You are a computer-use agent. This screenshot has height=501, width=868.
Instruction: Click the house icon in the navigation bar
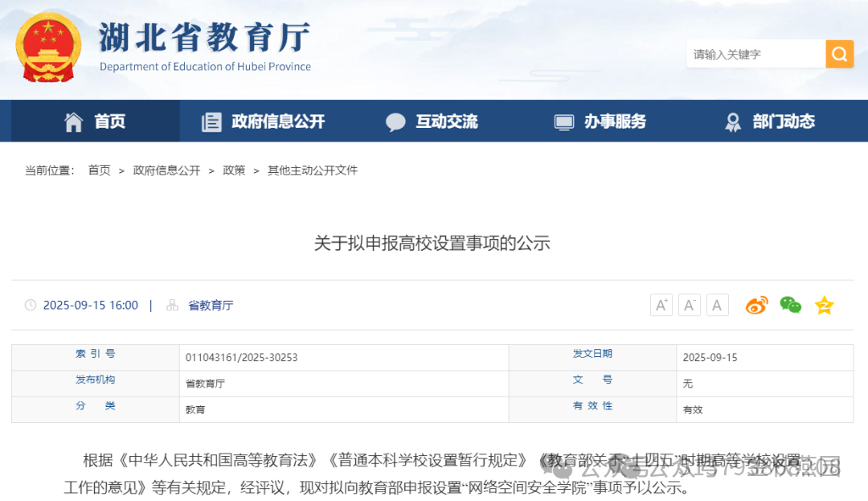74,121
